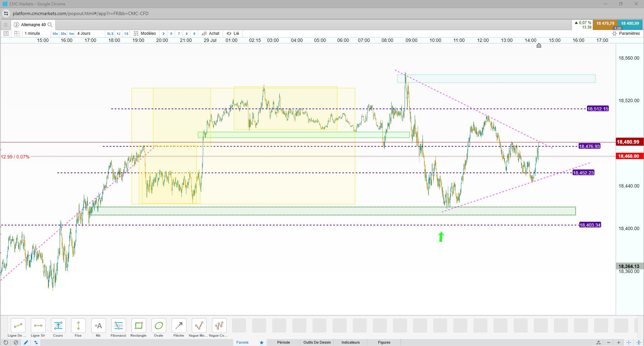Activate the Nb text annotation tool
644x346 pixels.
click(98, 328)
